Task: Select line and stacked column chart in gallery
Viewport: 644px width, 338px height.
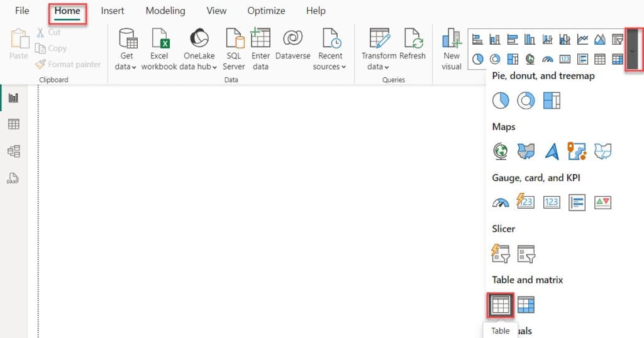Action: pos(548,40)
